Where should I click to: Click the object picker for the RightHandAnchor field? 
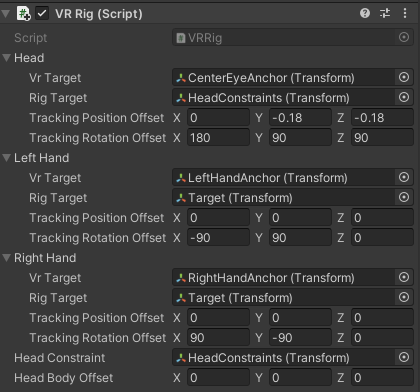[404, 277]
